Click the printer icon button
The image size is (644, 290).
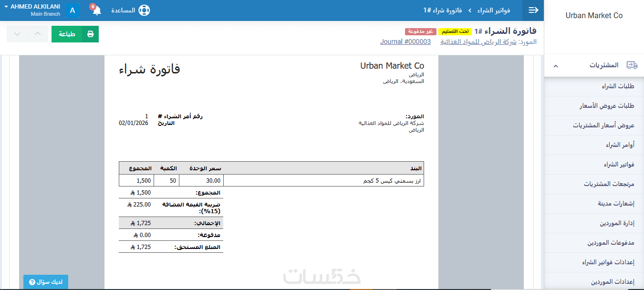point(91,34)
